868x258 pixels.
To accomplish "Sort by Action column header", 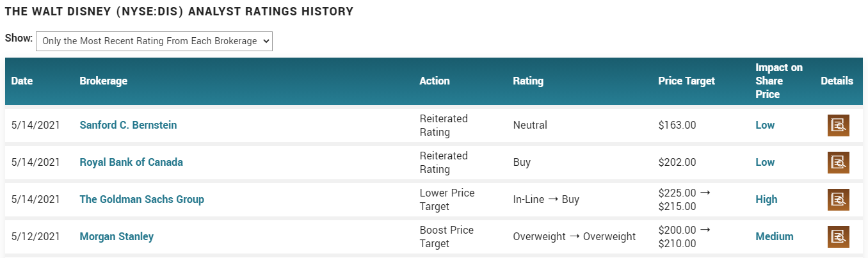I will point(435,81).
